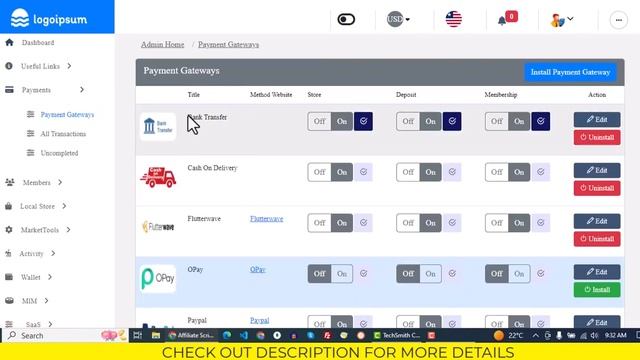Click the Dashboard home icon
Screen dimensions: 640x360
click(9, 42)
